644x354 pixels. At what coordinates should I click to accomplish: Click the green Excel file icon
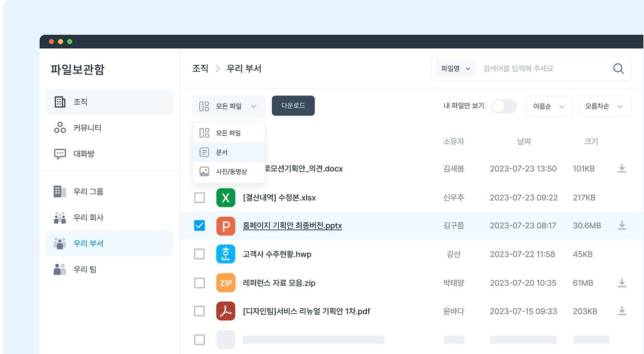(226, 198)
